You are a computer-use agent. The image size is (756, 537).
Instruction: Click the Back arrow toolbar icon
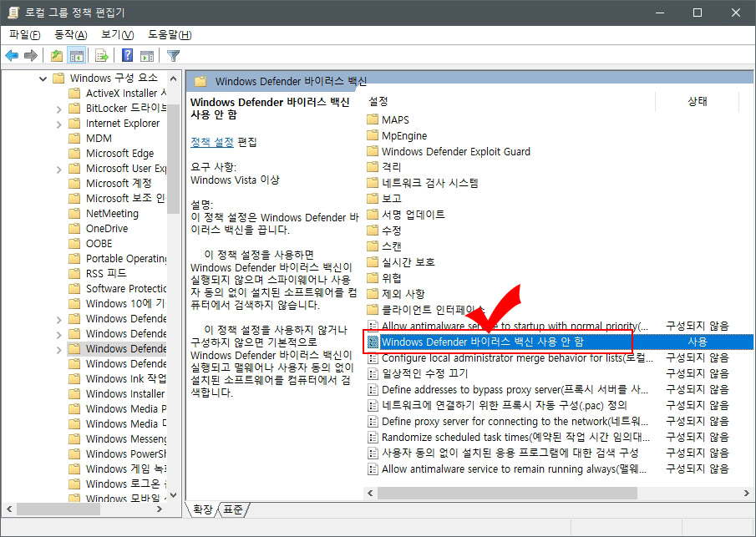[x=12, y=56]
